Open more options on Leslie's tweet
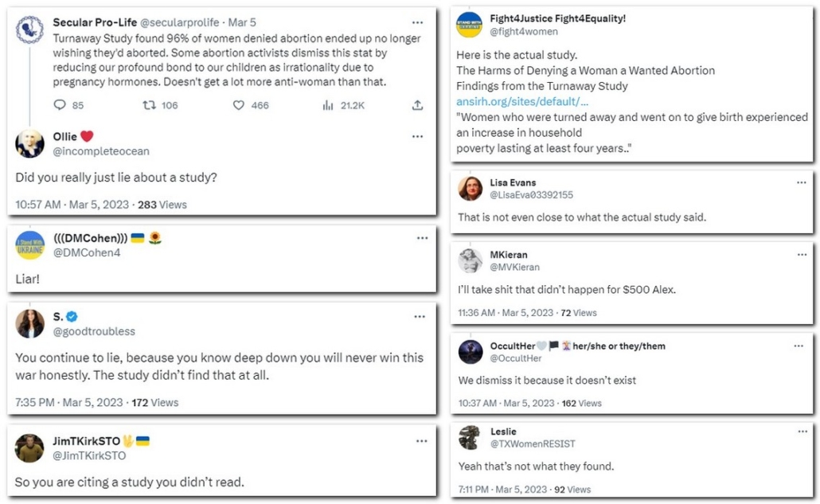This screenshot has width=820, height=504. [800, 432]
